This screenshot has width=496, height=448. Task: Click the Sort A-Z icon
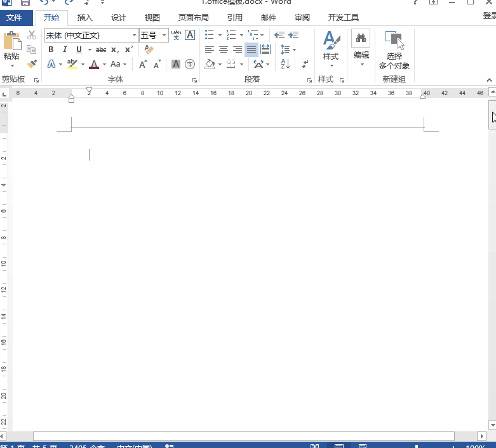[x=285, y=64]
